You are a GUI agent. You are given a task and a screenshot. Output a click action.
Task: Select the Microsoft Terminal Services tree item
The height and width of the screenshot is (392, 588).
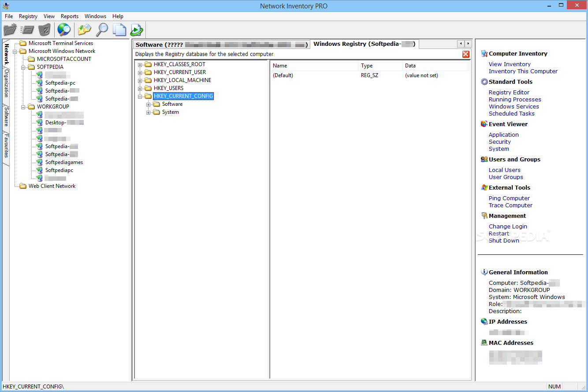tap(61, 43)
